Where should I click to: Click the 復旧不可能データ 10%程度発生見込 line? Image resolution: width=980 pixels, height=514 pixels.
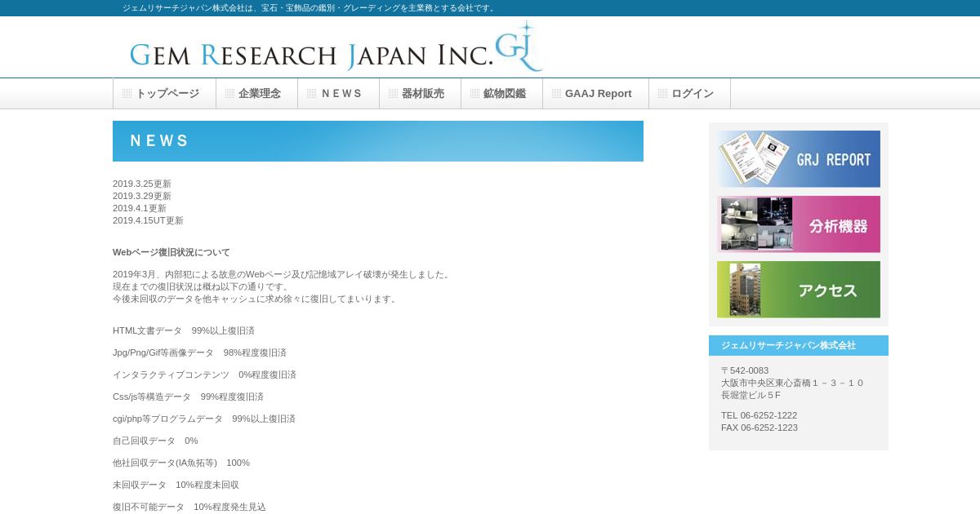[189, 507]
